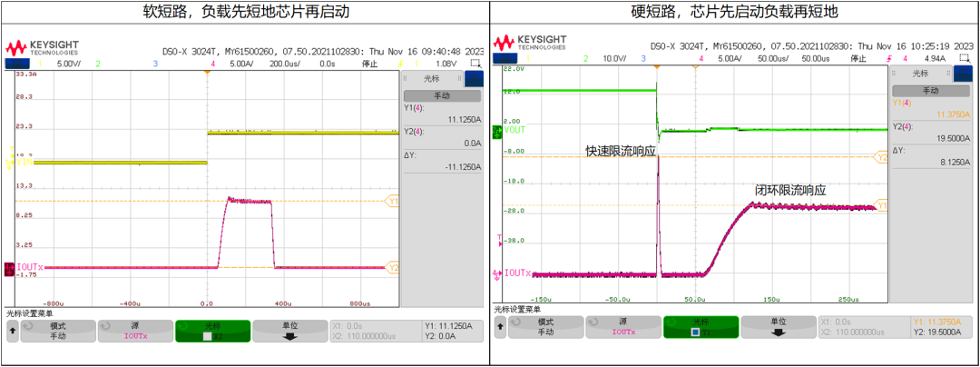Image resolution: width=980 pixels, height=367 pixels.
Task: Toggle the X2 cursor checkbox on left scope
Action: click(208, 336)
